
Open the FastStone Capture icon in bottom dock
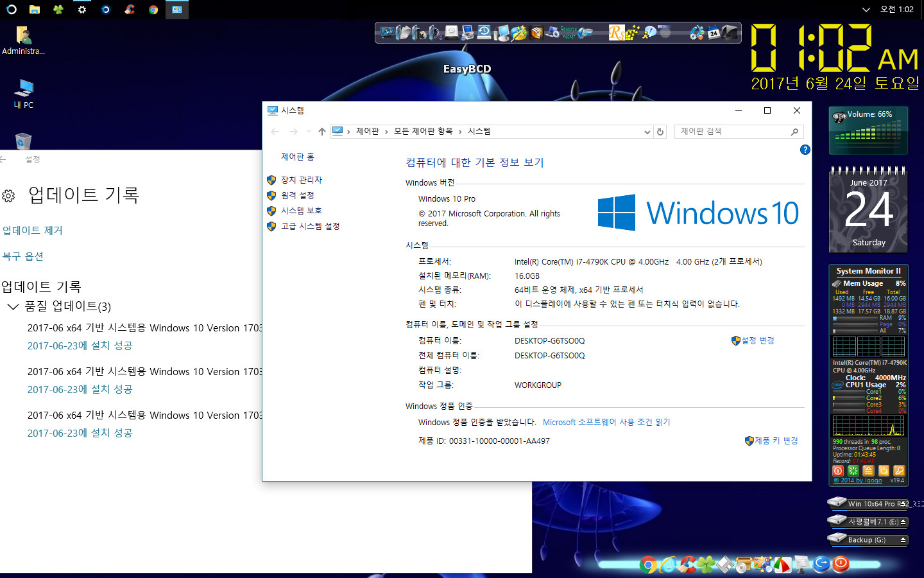pos(783,565)
